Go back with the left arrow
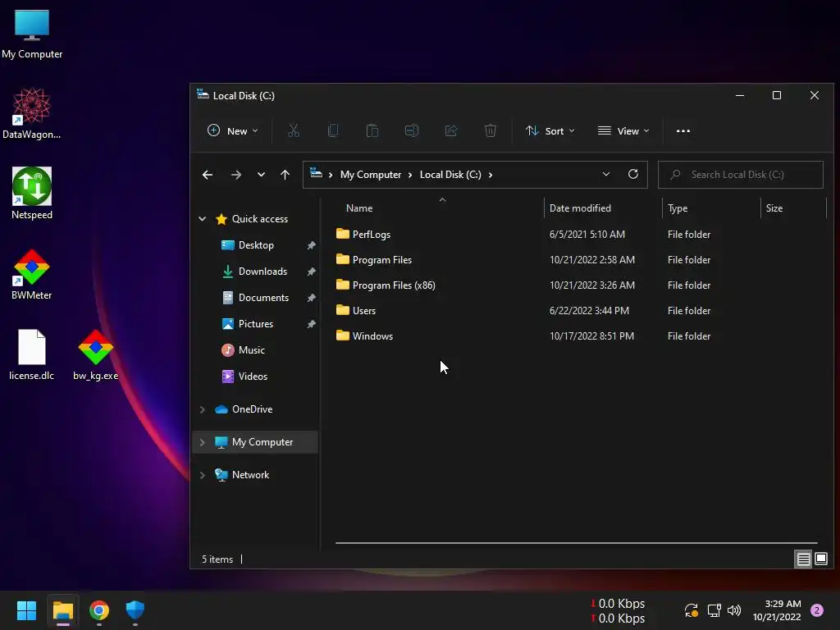Viewport: 840px width, 630px height. (x=208, y=175)
